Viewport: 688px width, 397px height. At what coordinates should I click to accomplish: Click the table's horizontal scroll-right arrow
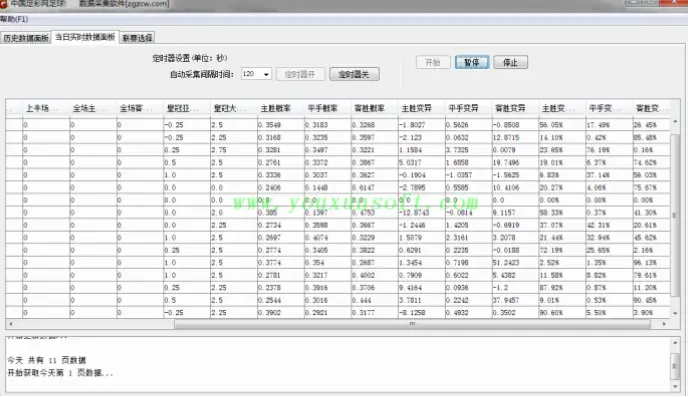tap(664, 324)
